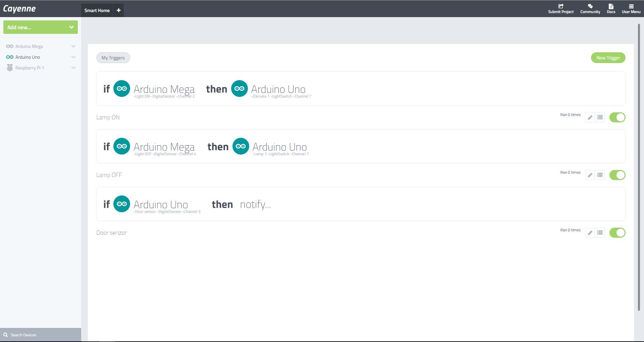The width and height of the screenshot is (644, 342).
Task: Expand the Arduino Mega chevron in sidebar
Action: (x=73, y=46)
